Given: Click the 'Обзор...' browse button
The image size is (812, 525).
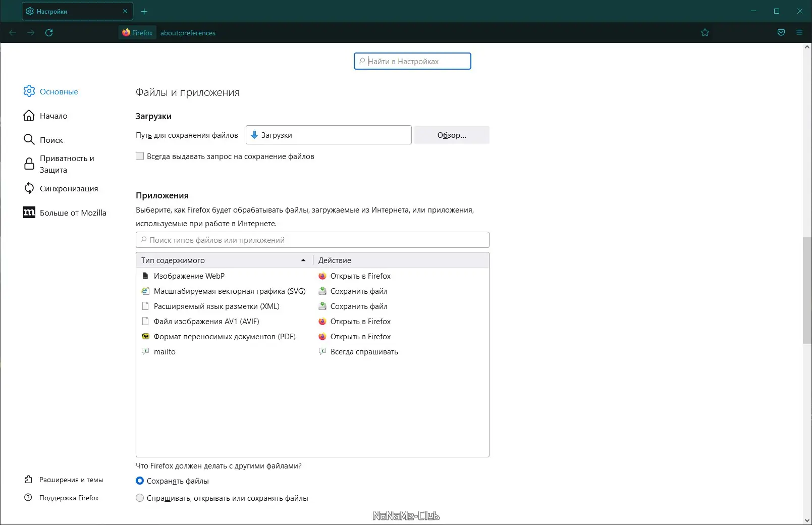Looking at the screenshot, I should pyautogui.click(x=452, y=135).
